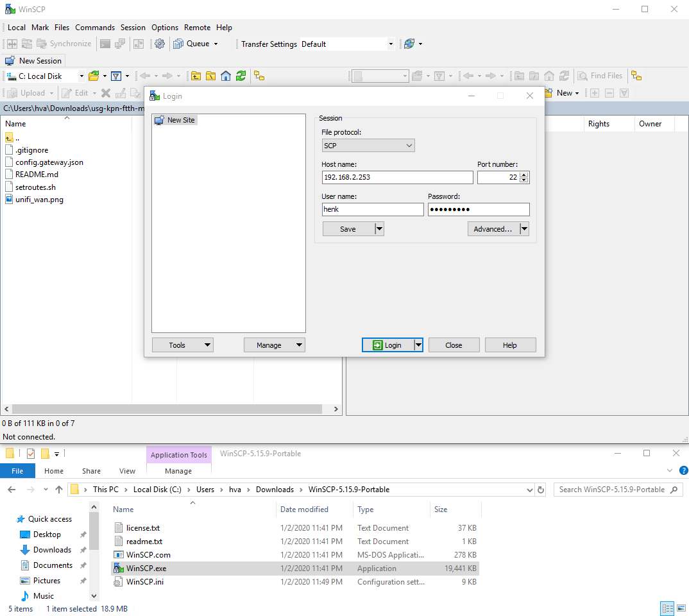Open a directory with the yellow open folder icon
The width and height of the screenshot is (689, 616).
tap(94, 76)
